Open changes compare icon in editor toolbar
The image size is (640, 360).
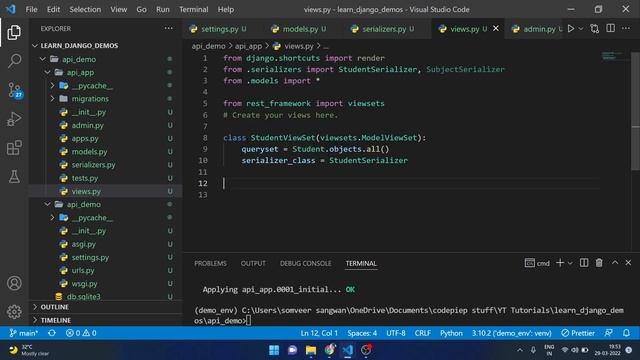595,29
